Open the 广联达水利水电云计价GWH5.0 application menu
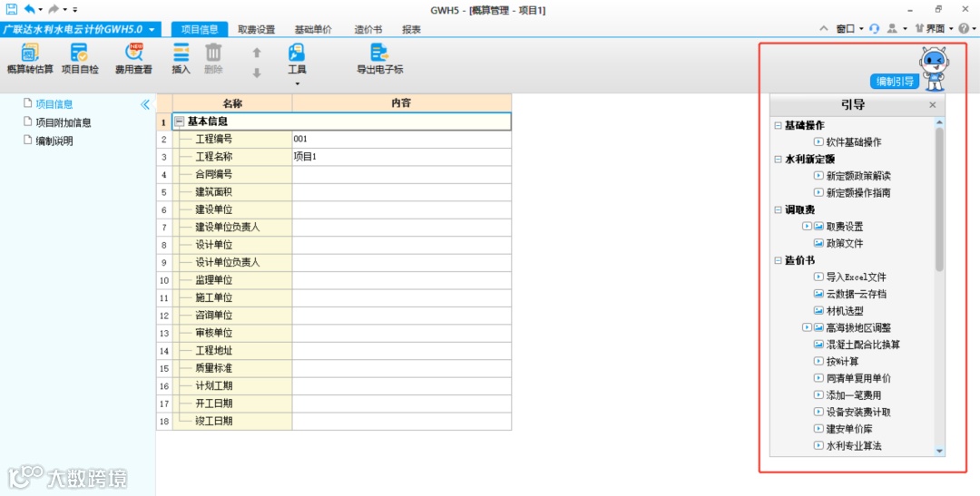The image size is (980, 496). point(81,29)
